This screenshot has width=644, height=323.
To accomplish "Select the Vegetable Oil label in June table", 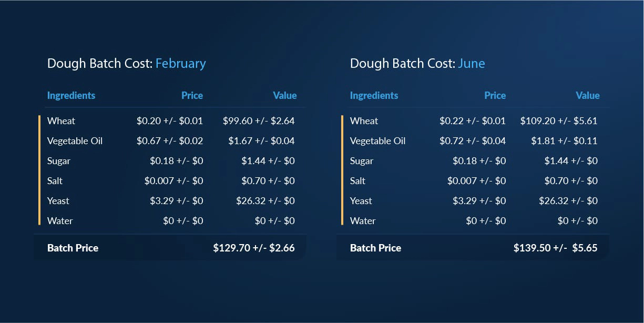I will tap(377, 141).
